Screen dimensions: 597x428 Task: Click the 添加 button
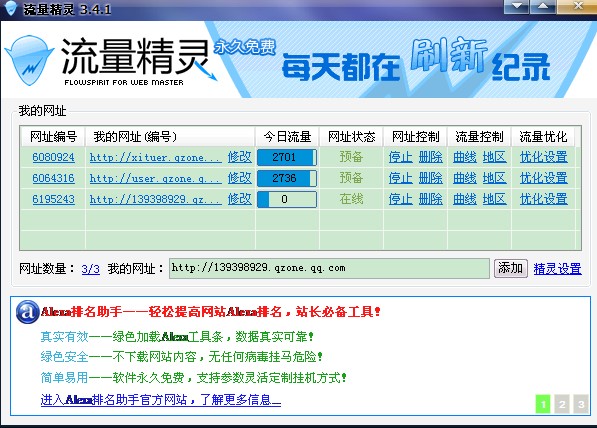tap(511, 268)
